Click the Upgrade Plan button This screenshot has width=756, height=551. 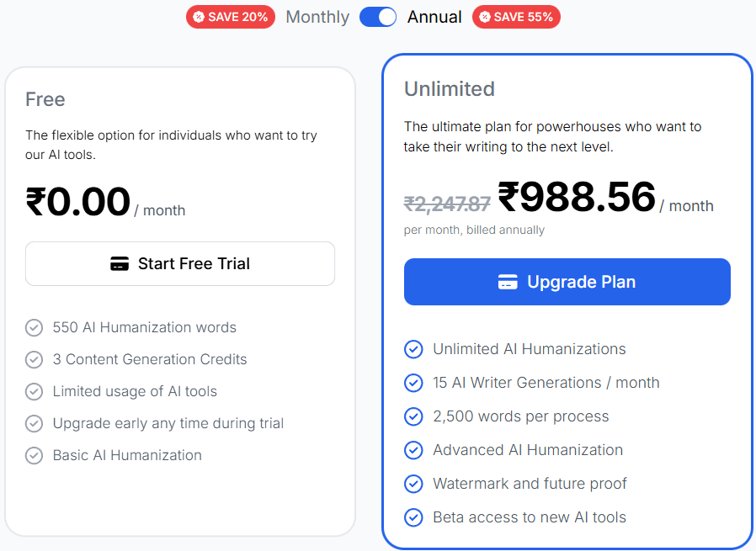[567, 282]
